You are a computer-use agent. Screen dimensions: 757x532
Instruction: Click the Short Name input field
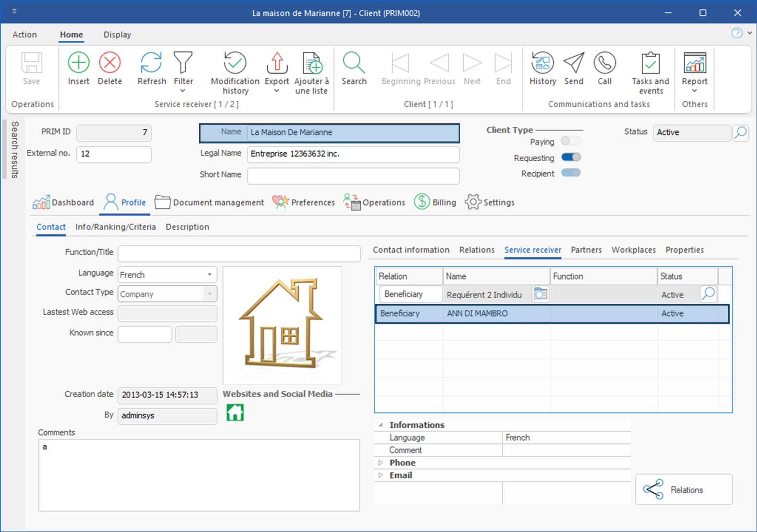[353, 176]
